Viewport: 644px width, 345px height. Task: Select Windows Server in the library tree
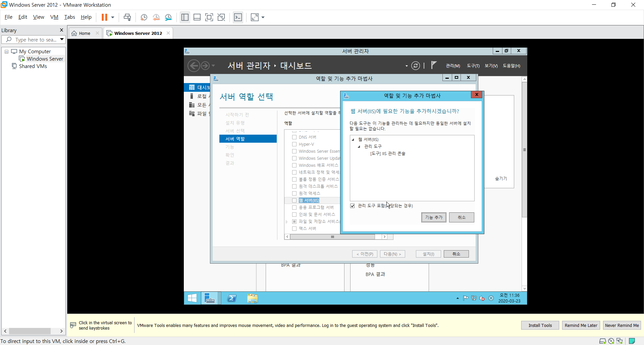click(x=41, y=59)
